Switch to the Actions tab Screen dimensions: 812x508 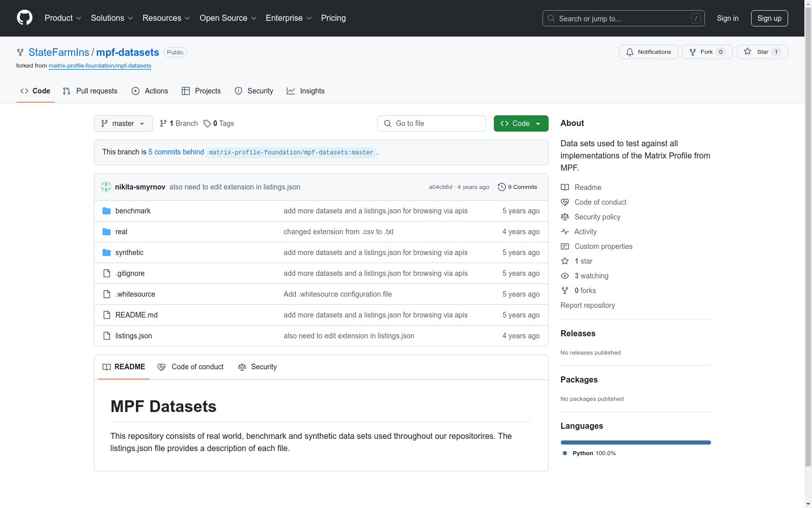tap(150, 91)
